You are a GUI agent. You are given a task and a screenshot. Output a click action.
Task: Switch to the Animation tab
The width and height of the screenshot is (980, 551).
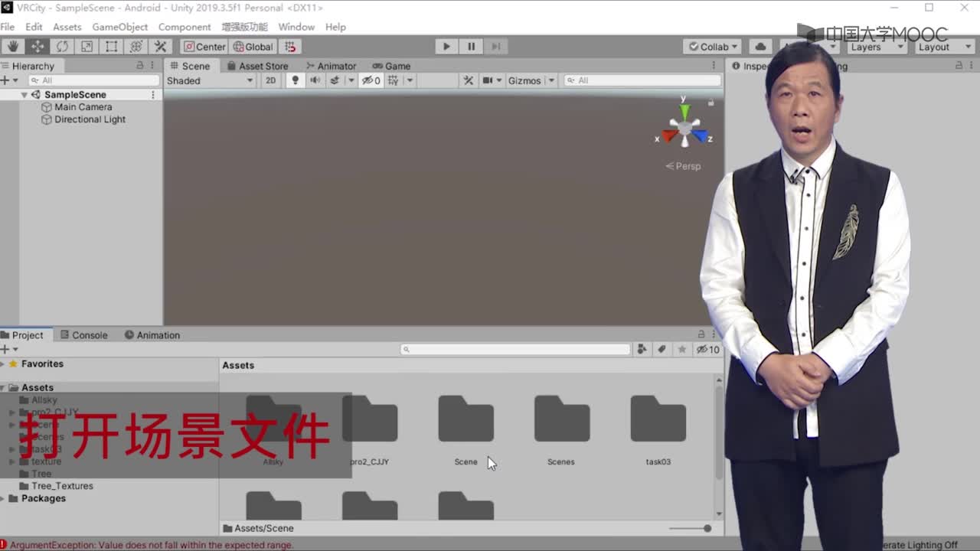152,335
